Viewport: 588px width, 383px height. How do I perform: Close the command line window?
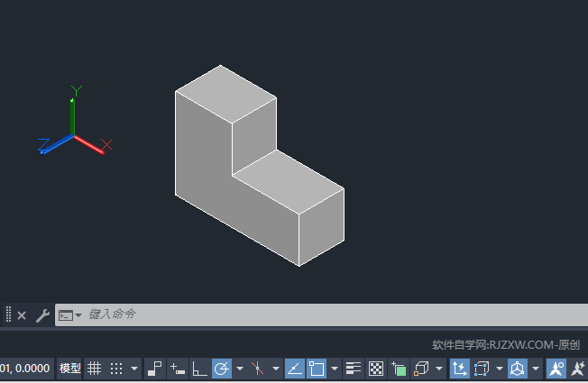[x=22, y=315]
